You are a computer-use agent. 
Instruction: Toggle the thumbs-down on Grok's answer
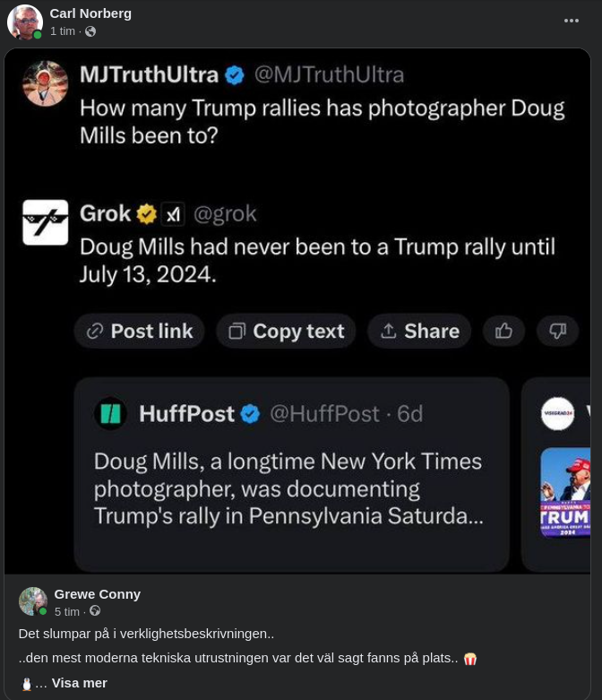tap(557, 331)
